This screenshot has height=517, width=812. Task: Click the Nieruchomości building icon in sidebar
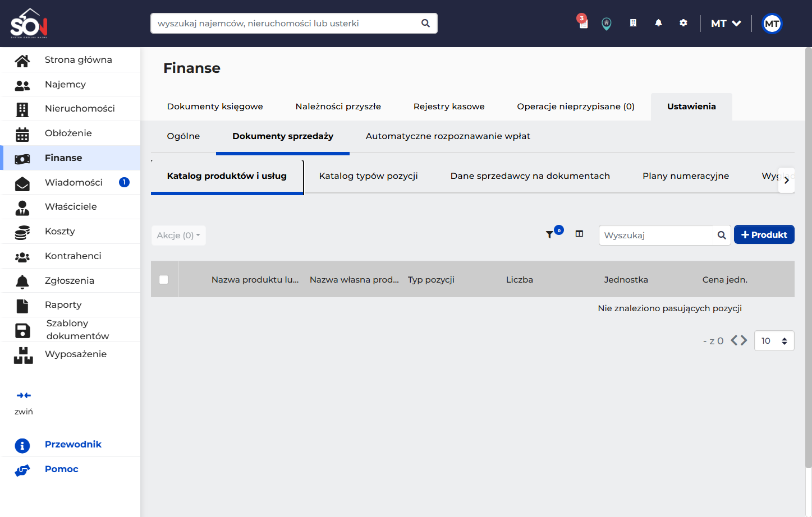click(x=22, y=109)
